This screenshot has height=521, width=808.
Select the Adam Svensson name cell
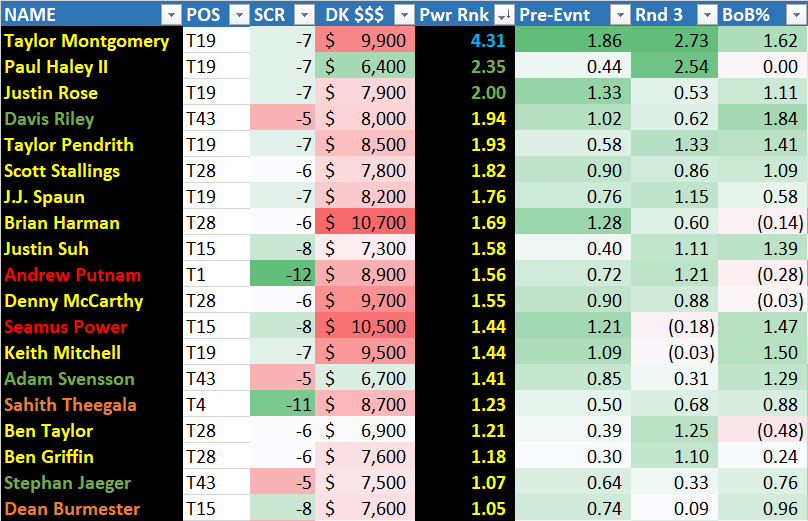(x=92, y=378)
